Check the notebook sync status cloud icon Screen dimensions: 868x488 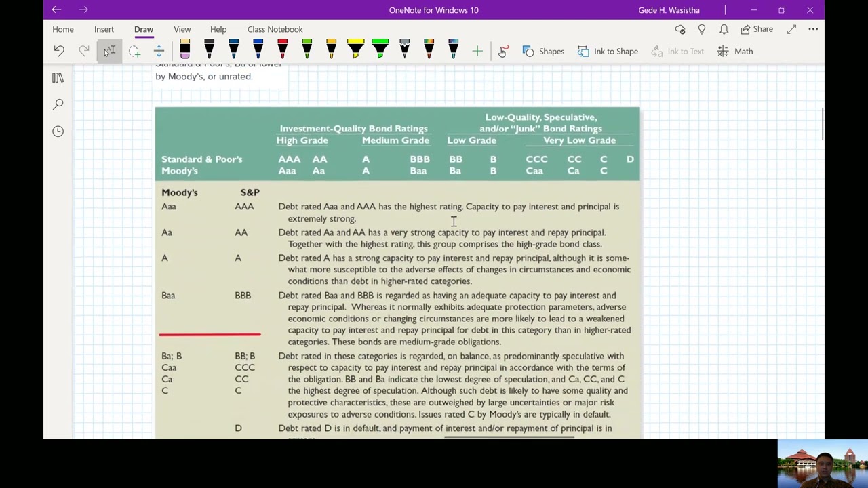[680, 29]
